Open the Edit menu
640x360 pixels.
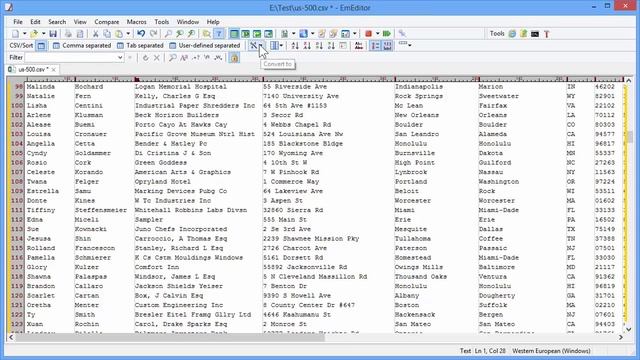[35, 22]
